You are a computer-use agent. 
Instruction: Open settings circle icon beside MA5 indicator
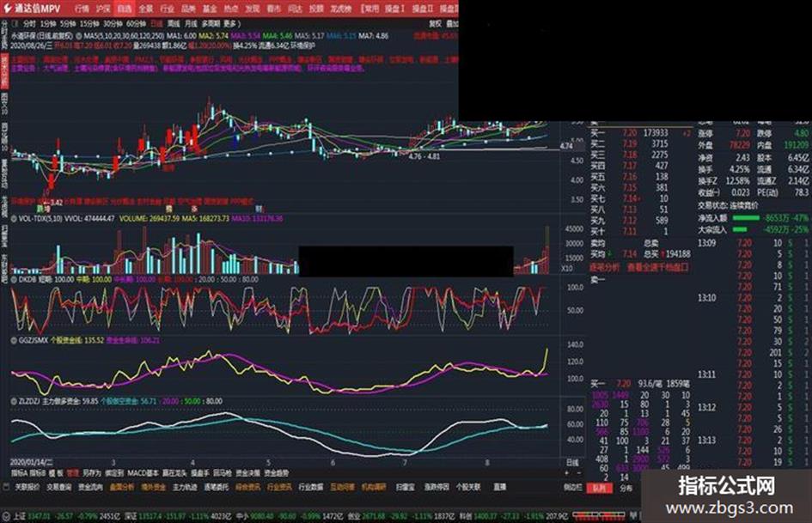point(79,36)
